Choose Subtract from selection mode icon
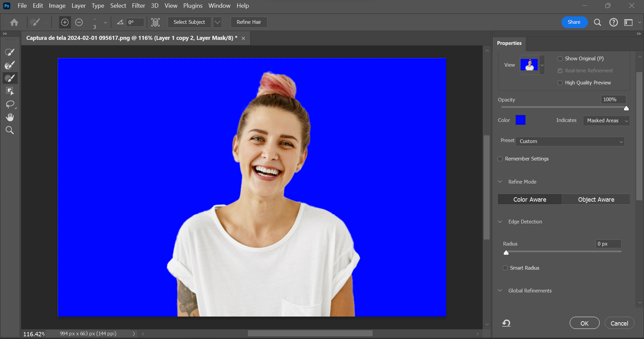The image size is (644, 339). 79,22
